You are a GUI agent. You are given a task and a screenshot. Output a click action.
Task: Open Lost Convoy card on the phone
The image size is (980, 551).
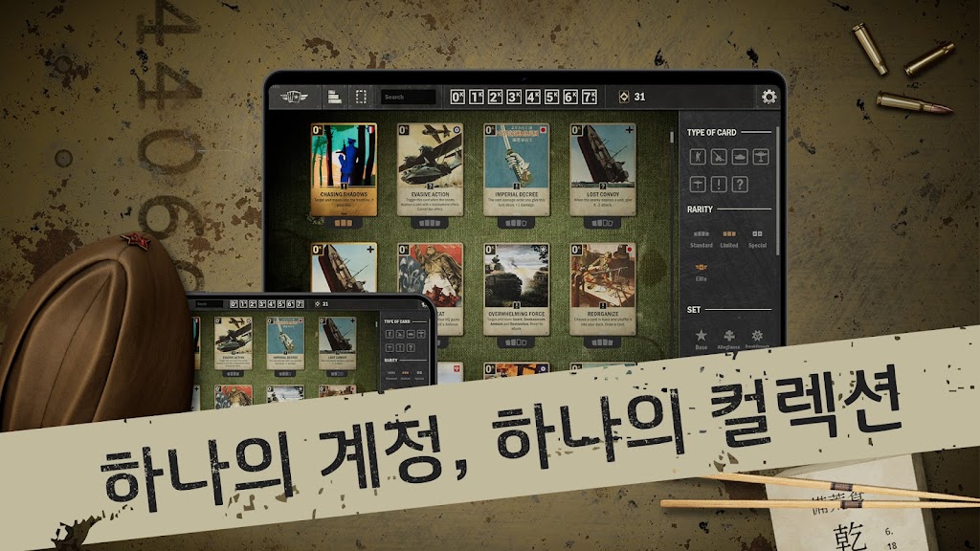click(337, 343)
